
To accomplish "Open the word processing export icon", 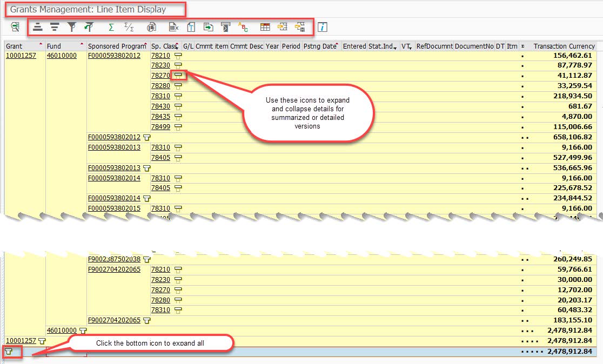I will point(191,27).
